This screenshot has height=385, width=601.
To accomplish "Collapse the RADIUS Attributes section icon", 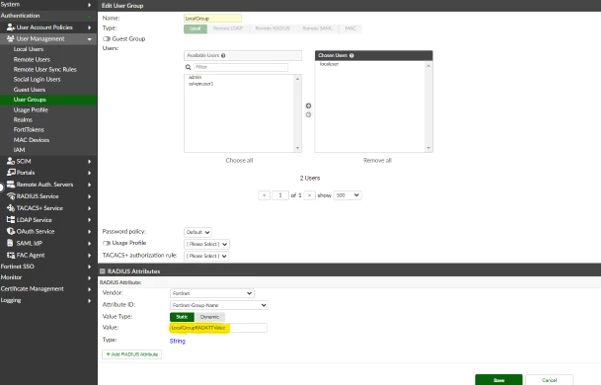I will pos(102,271).
